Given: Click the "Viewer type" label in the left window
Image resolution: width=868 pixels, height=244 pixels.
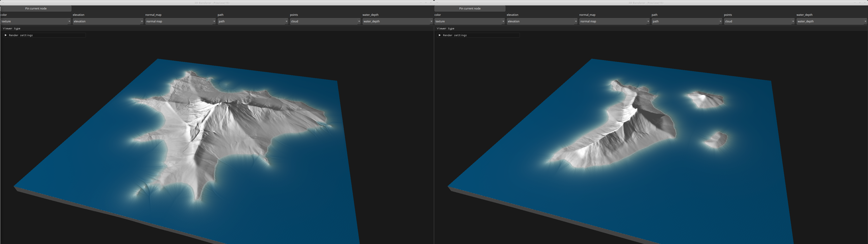Looking at the screenshot, I should click(x=12, y=29).
